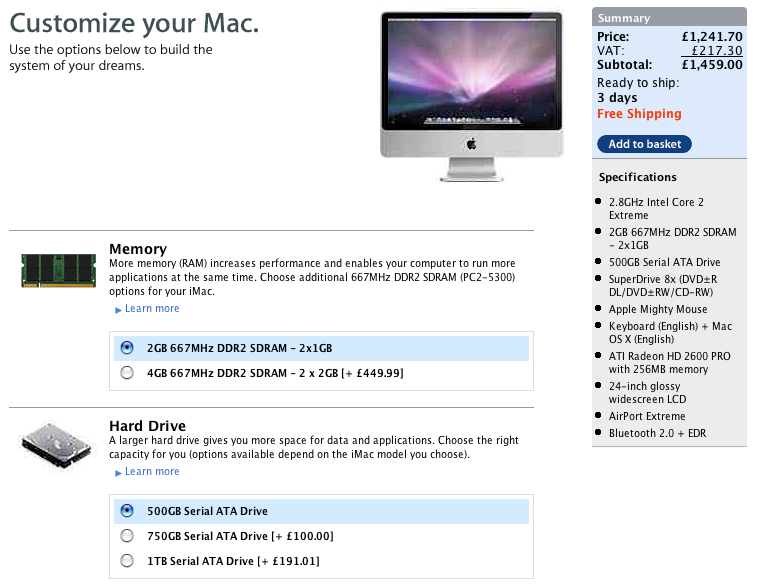Click the Subtotal value £1,459.00

(x=712, y=65)
